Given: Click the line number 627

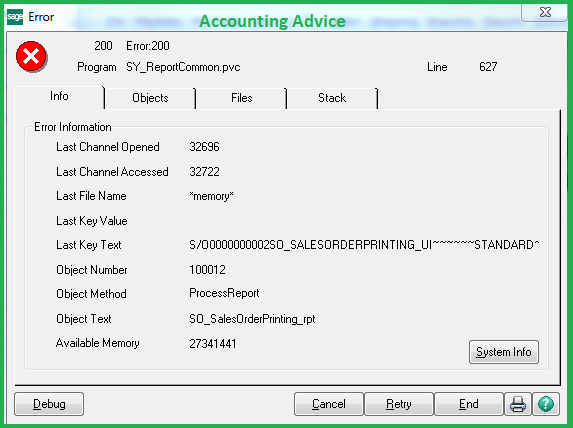Looking at the screenshot, I should [488, 67].
